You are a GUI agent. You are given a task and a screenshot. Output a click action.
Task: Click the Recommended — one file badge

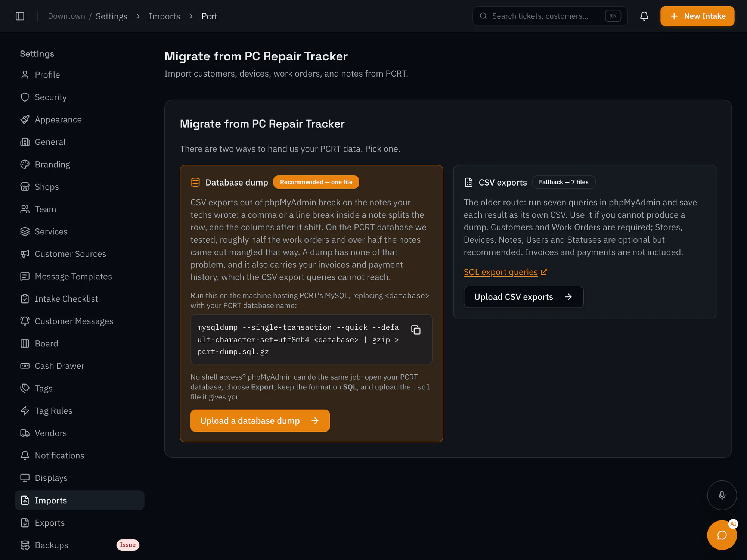click(x=316, y=182)
